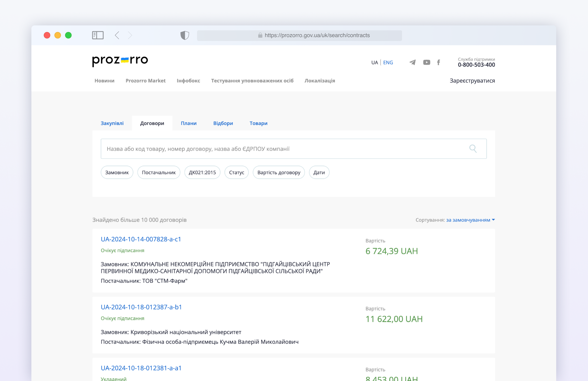
Task: Maximize window with the green button
Action: coord(68,35)
